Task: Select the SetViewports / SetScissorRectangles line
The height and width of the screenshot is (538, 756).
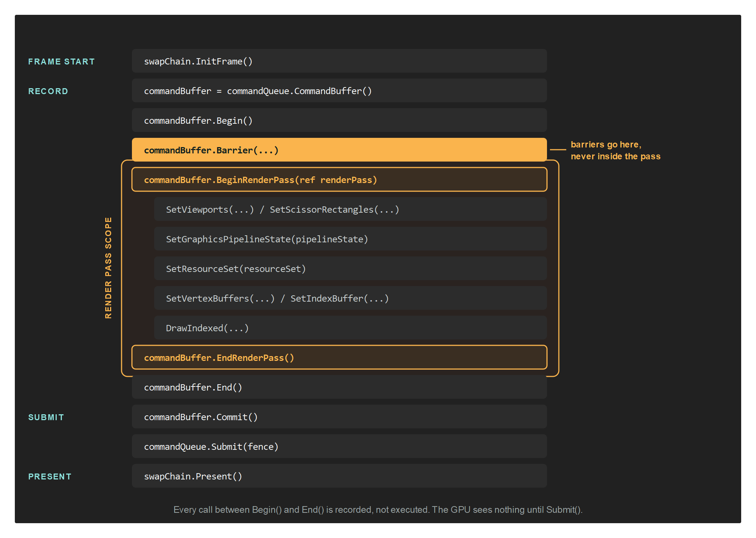Action: (x=350, y=209)
